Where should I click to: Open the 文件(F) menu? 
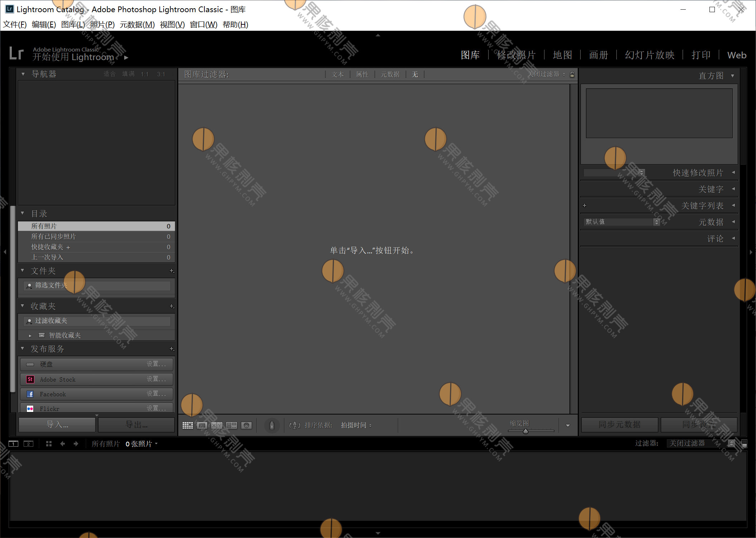(15, 24)
